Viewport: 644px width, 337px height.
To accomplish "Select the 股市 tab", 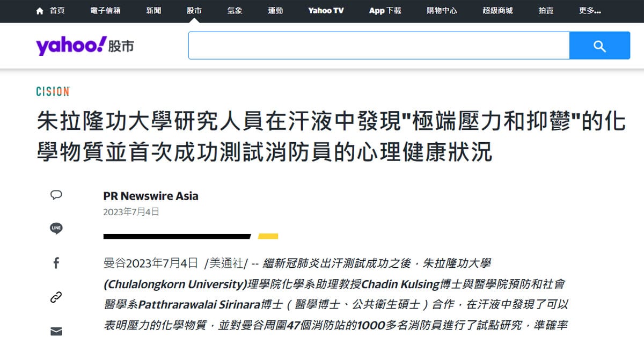I will [x=194, y=11].
